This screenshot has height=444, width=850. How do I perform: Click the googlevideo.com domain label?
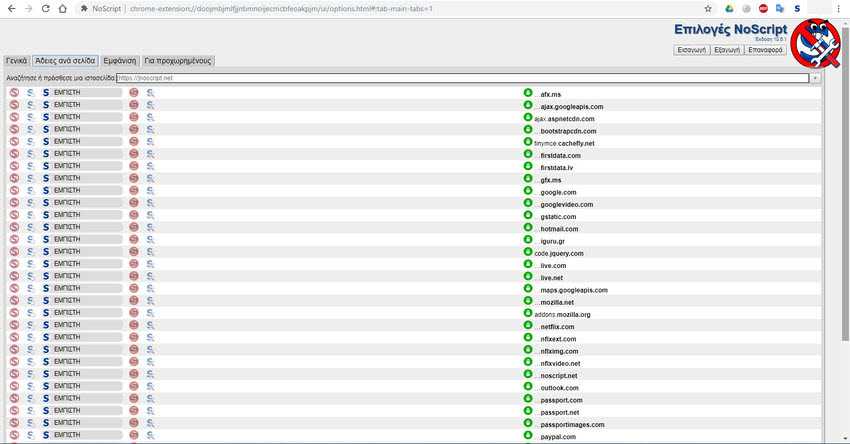coord(566,204)
